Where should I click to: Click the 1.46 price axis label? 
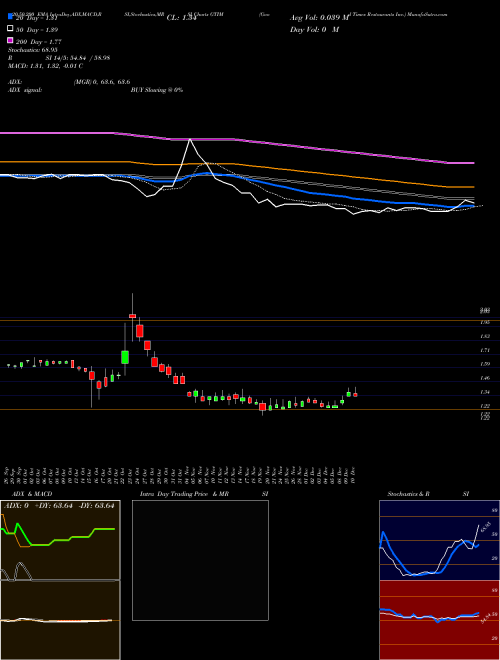tap(484, 378)
